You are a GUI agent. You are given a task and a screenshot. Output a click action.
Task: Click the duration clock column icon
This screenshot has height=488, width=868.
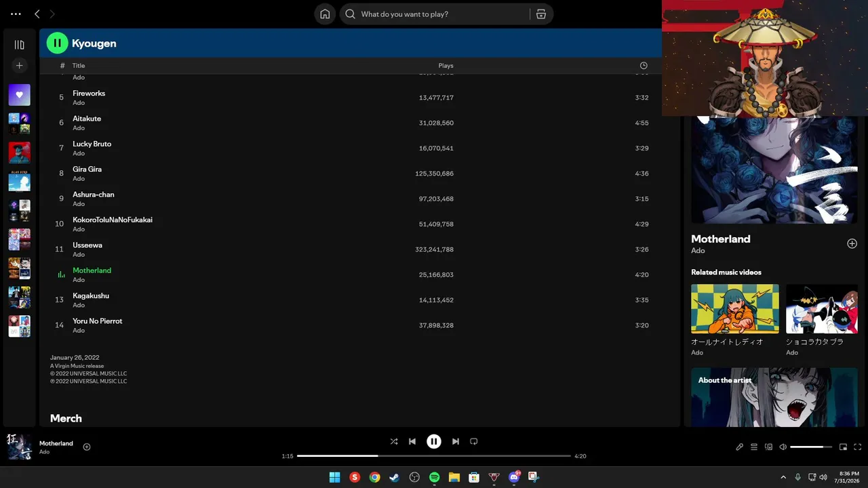click(x=644, y=66)
